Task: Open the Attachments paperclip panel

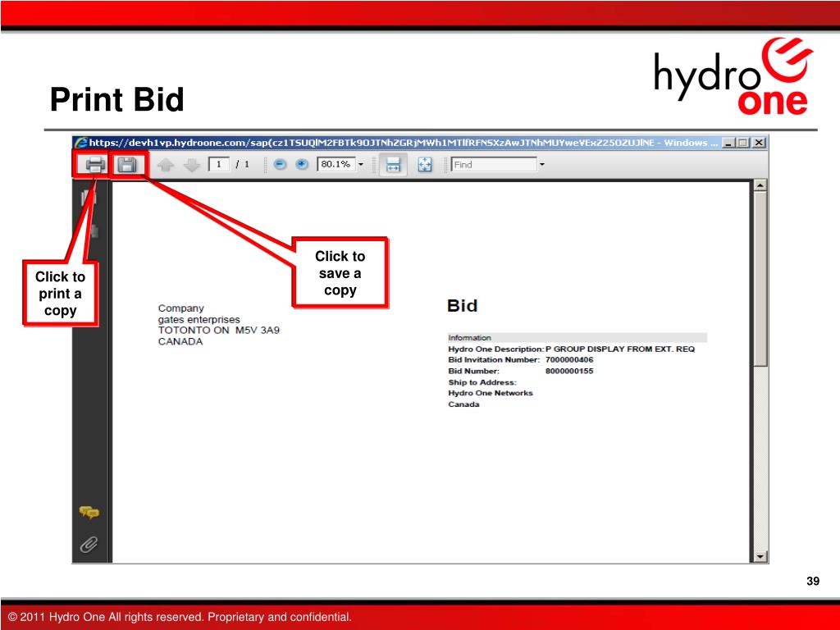Action: coord(89,545)
